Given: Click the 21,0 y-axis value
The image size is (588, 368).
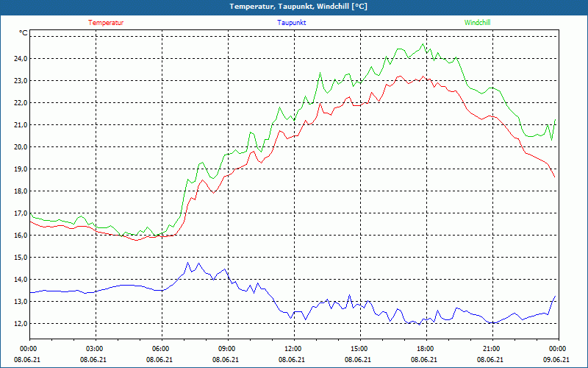Looking at the screenshot, I should [x=21, y=124].
